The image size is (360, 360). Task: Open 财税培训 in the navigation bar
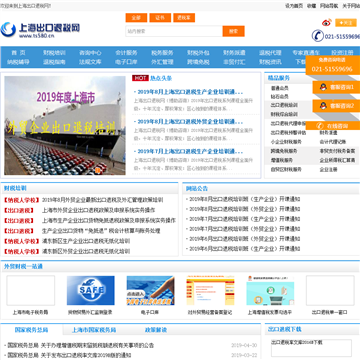54,53
